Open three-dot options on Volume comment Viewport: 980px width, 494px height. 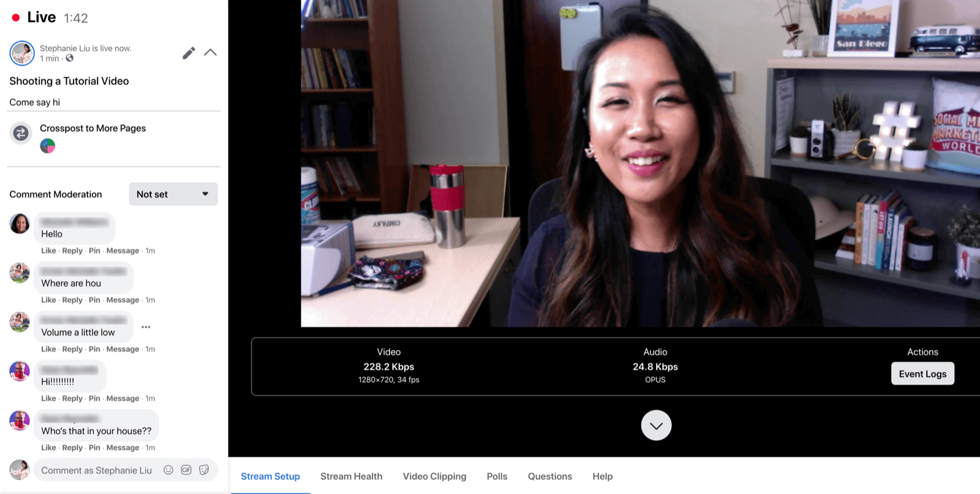click(146, 327)
